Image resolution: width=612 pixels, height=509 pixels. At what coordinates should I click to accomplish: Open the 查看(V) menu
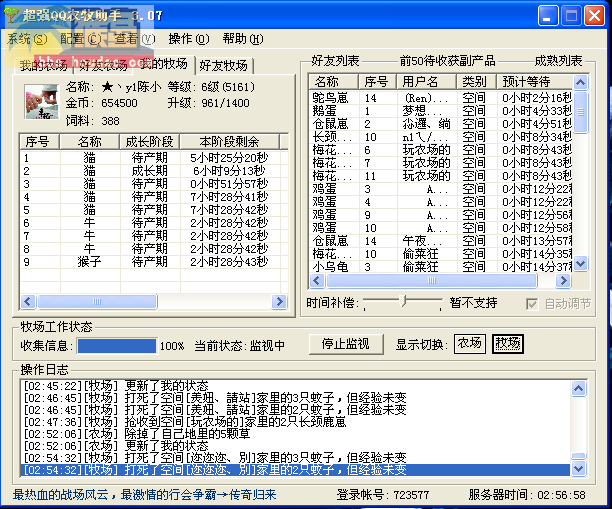(135, 39)
